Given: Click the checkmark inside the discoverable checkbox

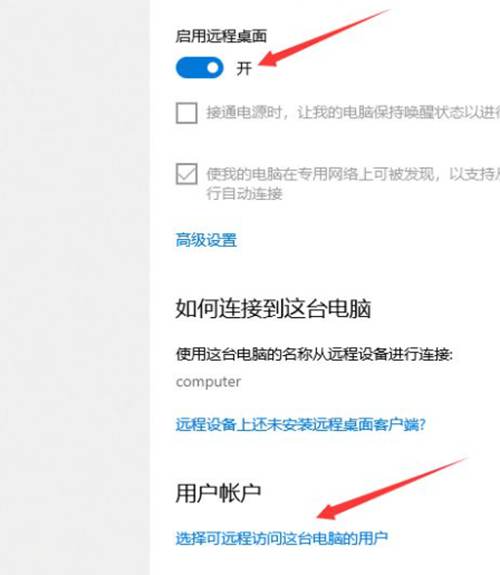Looking at the screenshot, I should (x=187, y=174).
